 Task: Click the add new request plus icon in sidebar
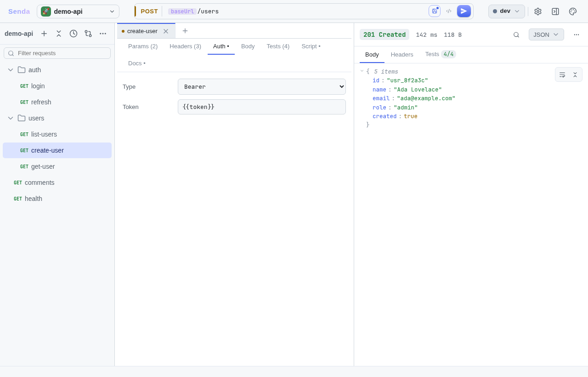coord(44,34)
